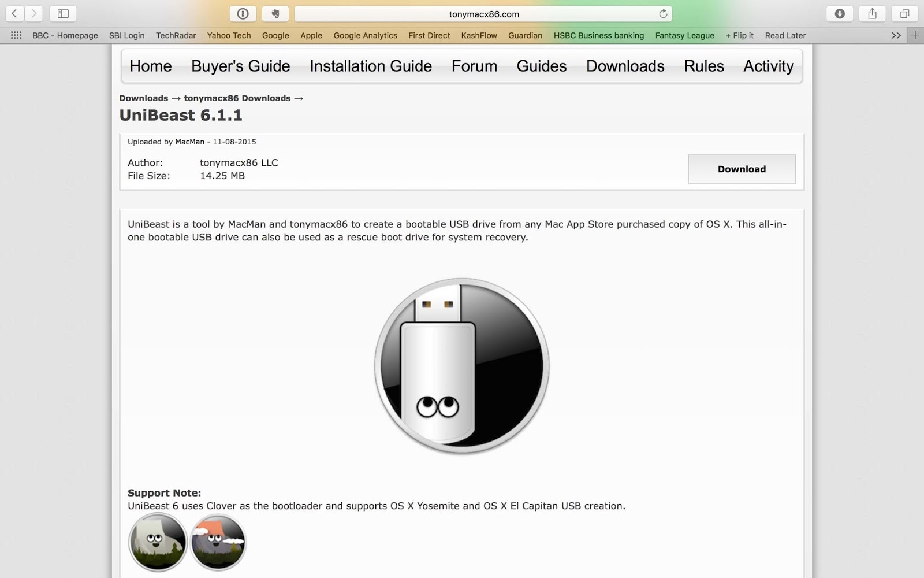Open the Google Analytics bookmark
Image resolution: width=924 pixels, height=578 pixels.
tap(366, 35)
